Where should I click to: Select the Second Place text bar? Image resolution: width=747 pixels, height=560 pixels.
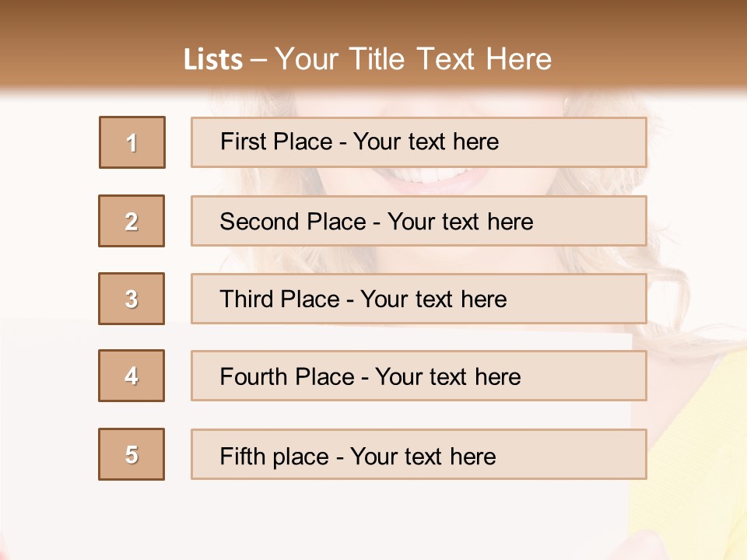419,221
